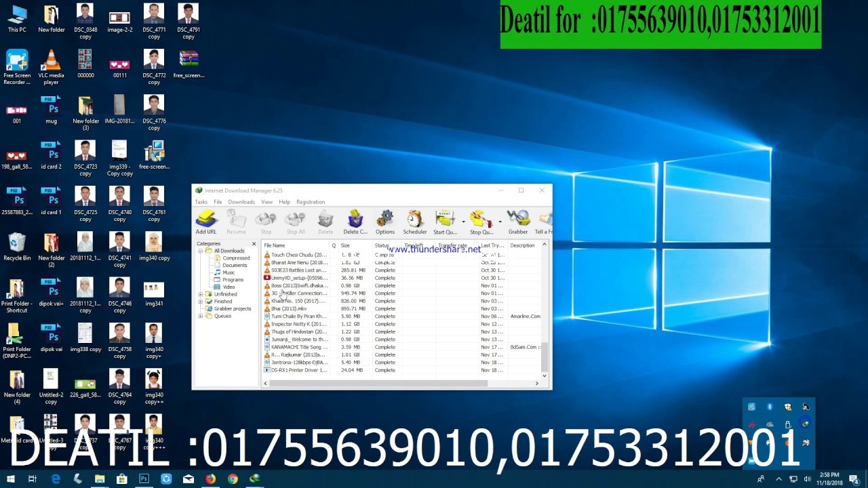Click the Windows Start button

(x=11, y=479)
